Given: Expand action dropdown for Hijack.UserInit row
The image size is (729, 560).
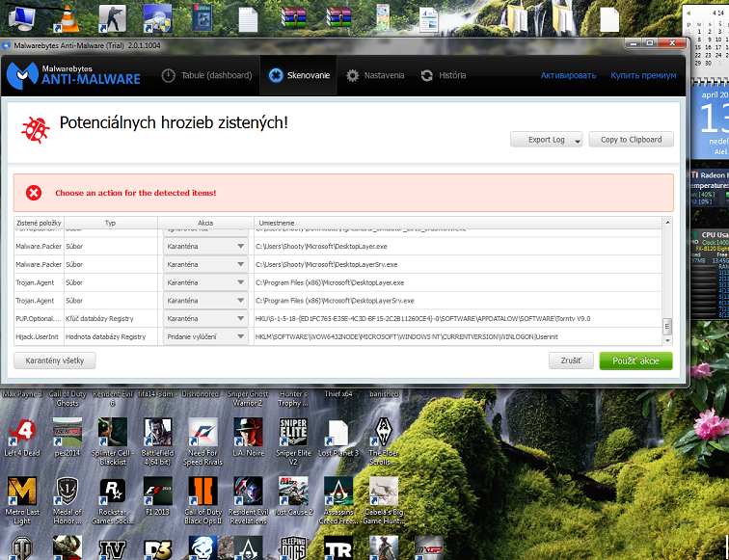Looking at the screenshot, I should coord(205,337).
